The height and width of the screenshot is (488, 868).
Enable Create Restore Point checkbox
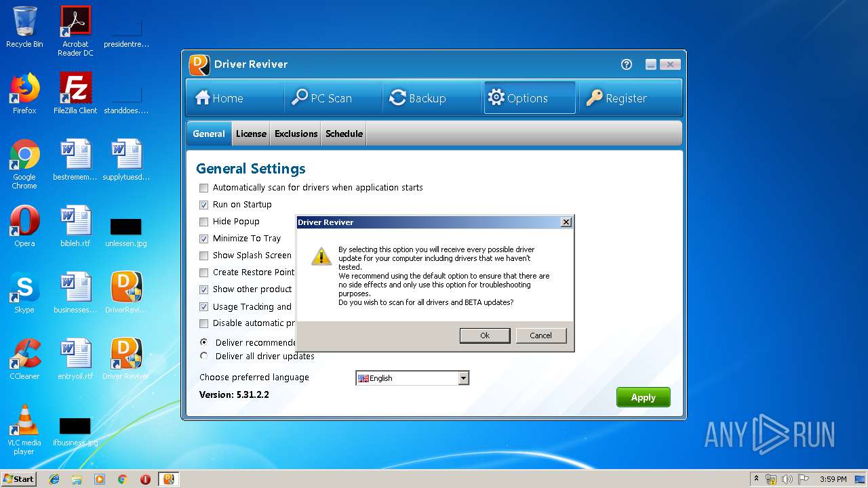pyautogui.click(x=203, y=272)
